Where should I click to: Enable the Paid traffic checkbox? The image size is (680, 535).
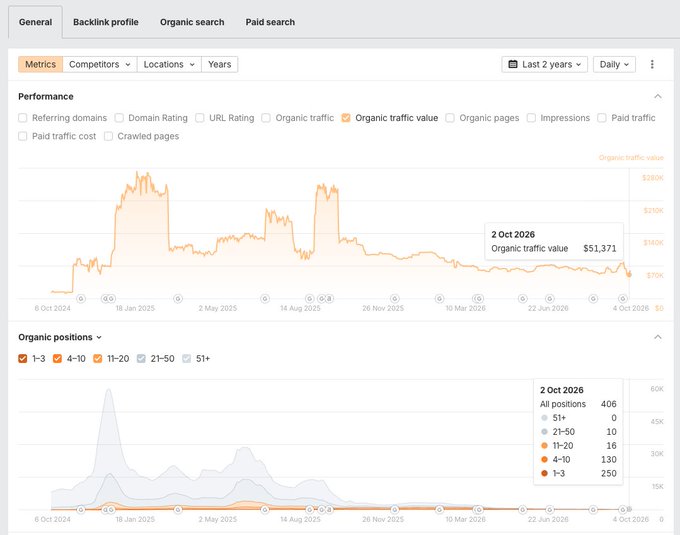602,118
